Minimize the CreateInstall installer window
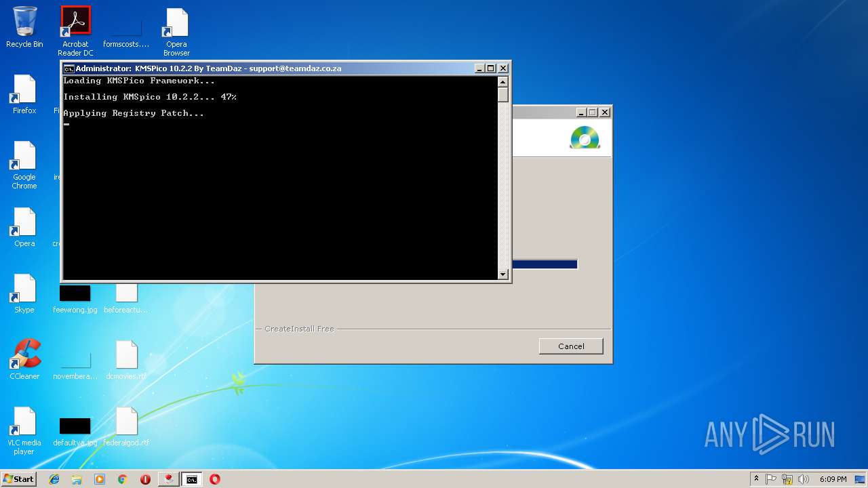Image resolution: width=868 pixels, height=488 pixels. click(x=581, y=113)
